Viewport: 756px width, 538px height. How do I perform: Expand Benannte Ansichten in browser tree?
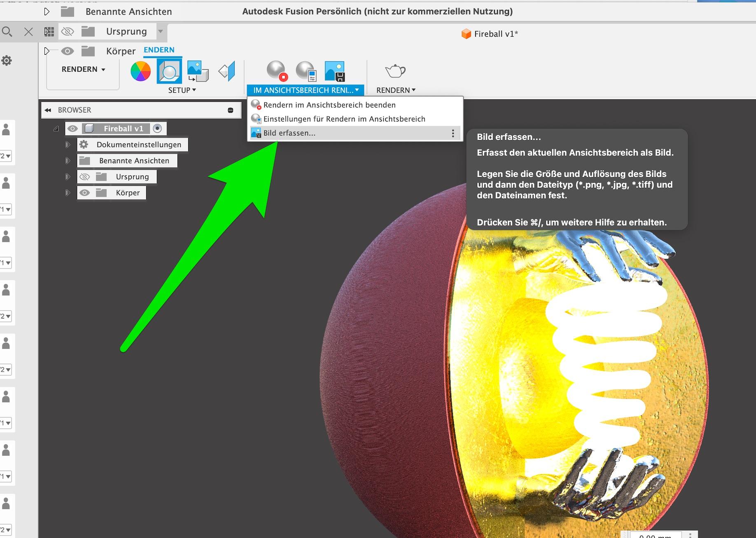[x=68, y=161]
